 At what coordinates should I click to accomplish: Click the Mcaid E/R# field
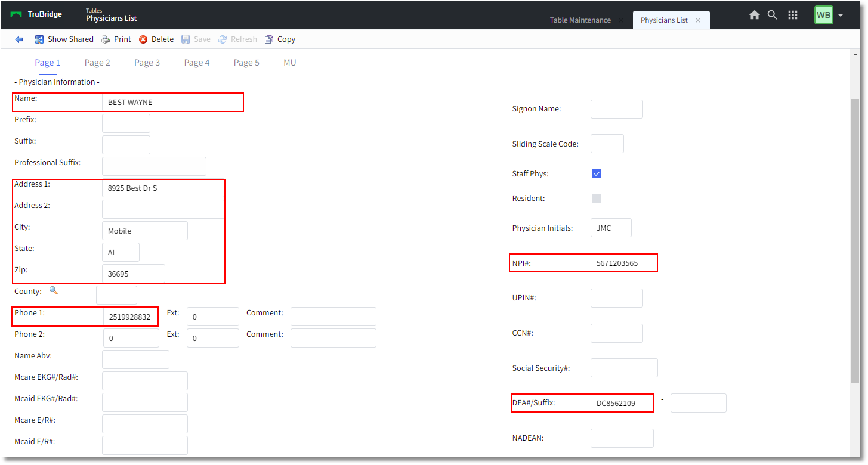click(145, 445)
